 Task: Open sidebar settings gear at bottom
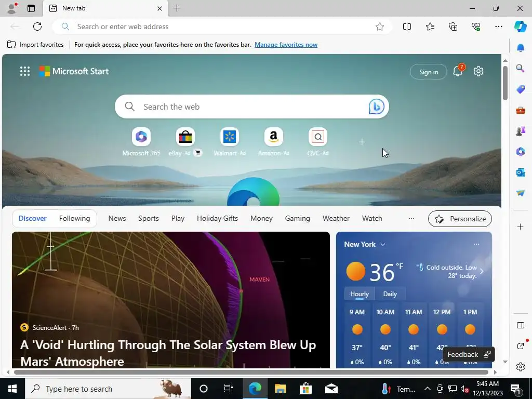520,367
